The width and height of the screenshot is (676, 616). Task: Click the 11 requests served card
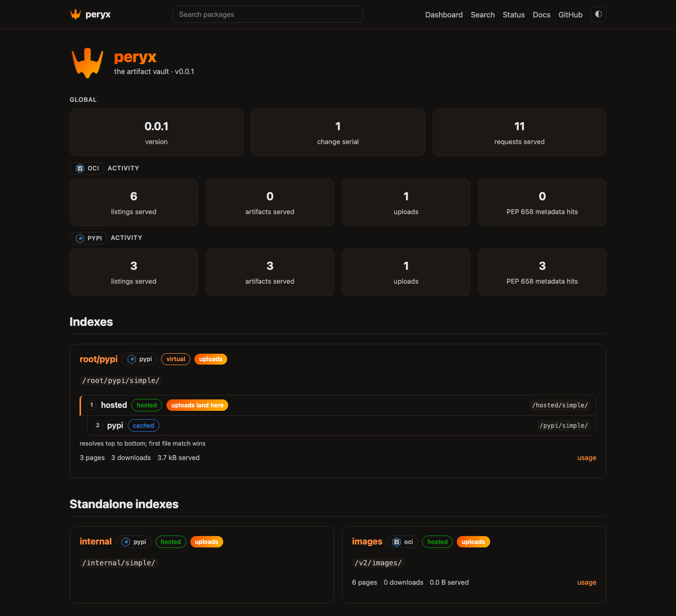coord(519,133)
